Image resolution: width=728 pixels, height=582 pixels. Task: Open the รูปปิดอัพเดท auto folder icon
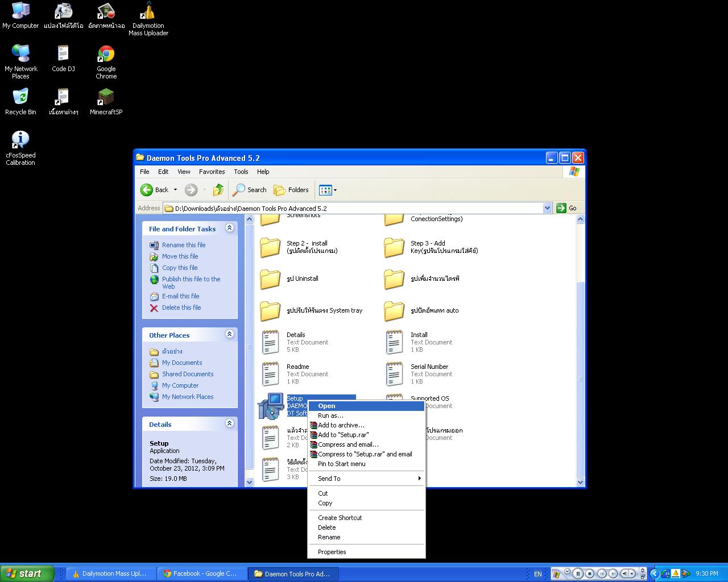tap(394, 311)
